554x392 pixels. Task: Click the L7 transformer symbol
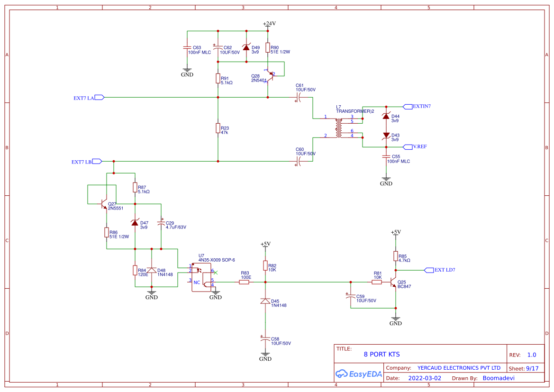[339, 128]
